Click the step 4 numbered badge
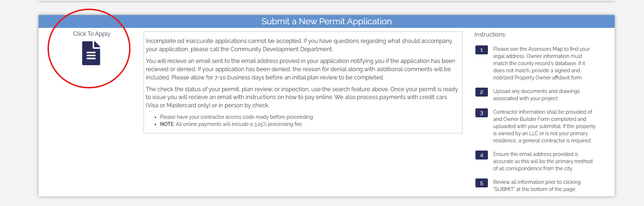Screen dimensions: 644x206 [481, 155]
